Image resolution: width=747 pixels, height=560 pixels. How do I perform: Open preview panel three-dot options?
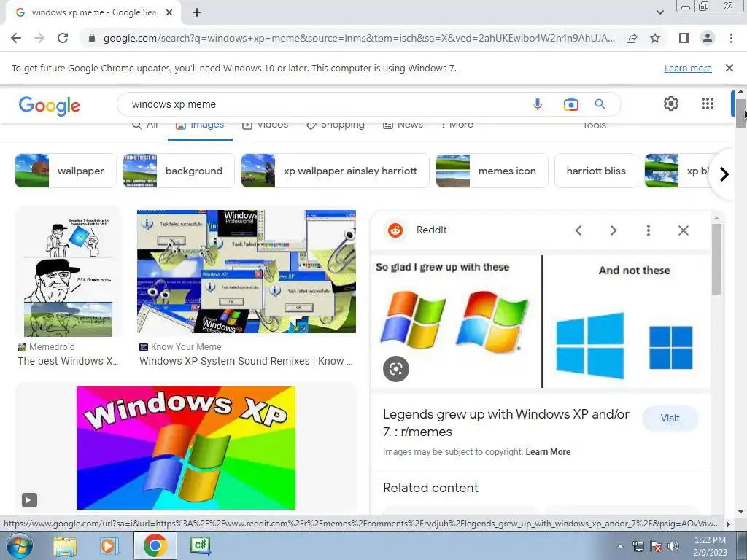(x=648, y=230)
